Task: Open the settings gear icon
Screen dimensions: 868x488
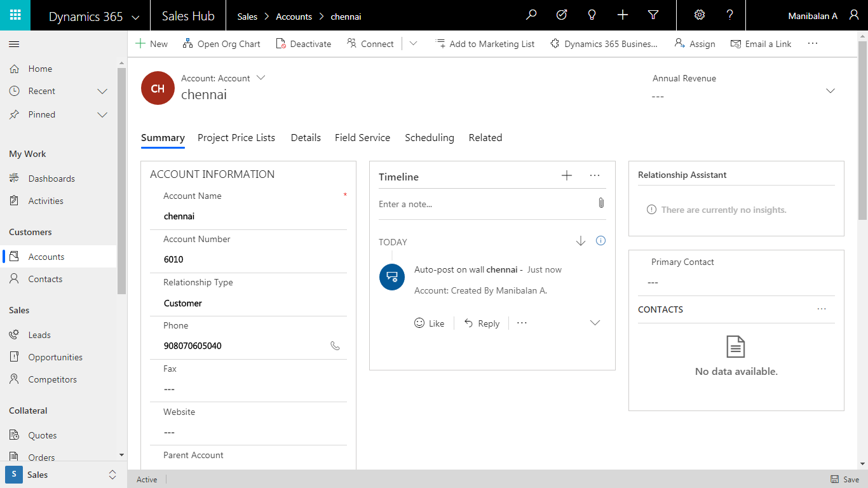Action: point(700,15)
